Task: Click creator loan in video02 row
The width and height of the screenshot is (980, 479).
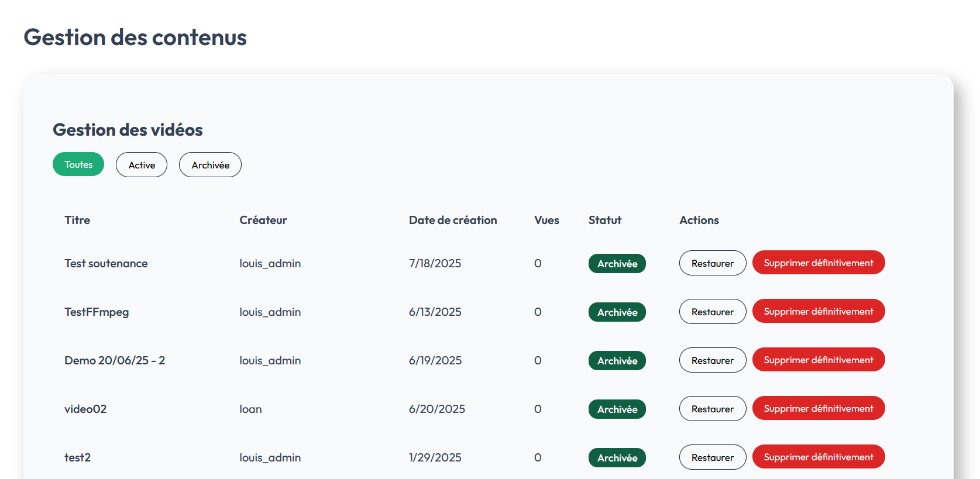Action: click(250, 409)
